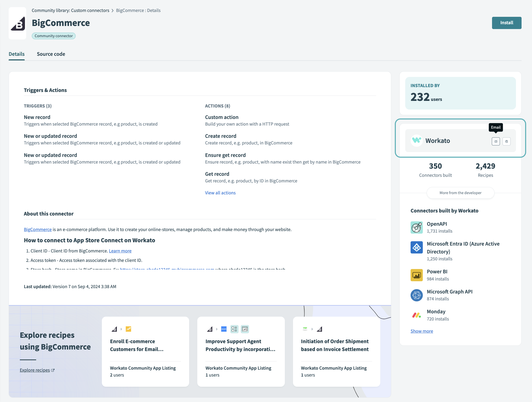This screenshot has width=532, height=402.
Task: Click the Email developer icon
Action: (x=496, y=141)
